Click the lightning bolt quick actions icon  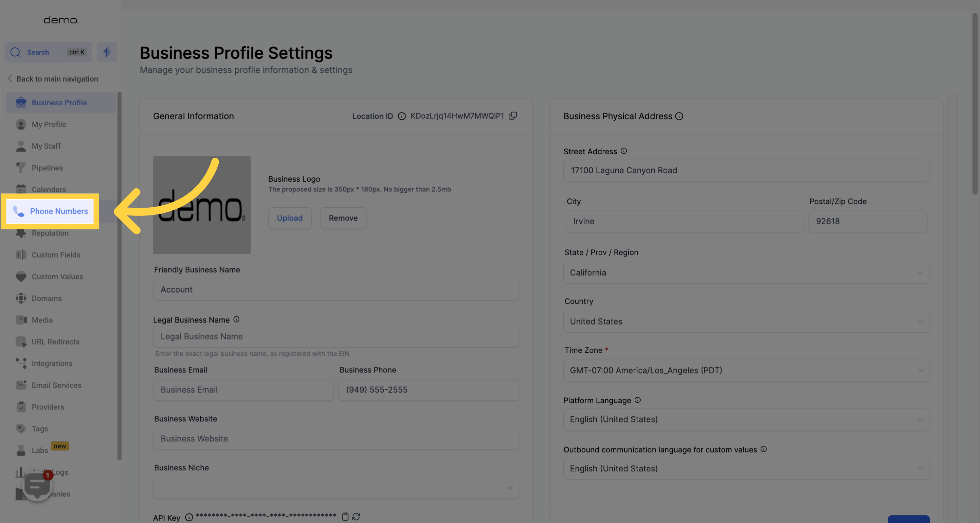[x=107, y=52]
